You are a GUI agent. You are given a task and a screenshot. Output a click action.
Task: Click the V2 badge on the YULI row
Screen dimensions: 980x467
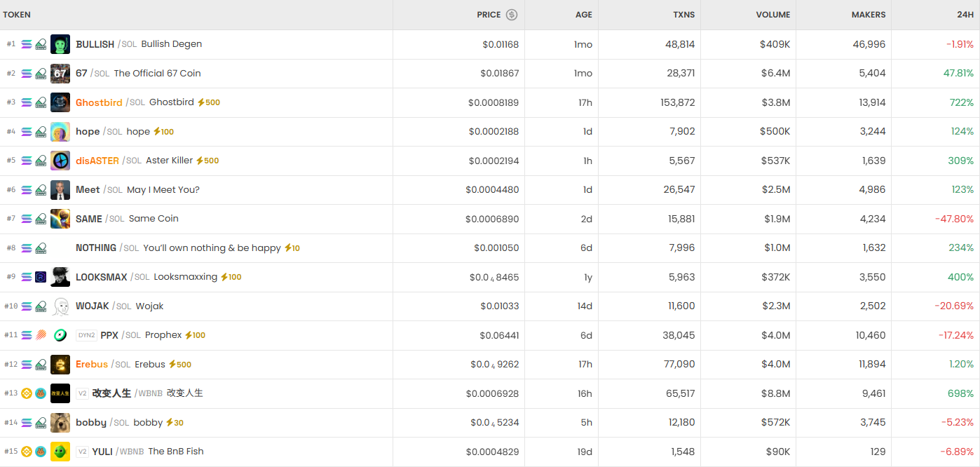[x=82, y=452]
